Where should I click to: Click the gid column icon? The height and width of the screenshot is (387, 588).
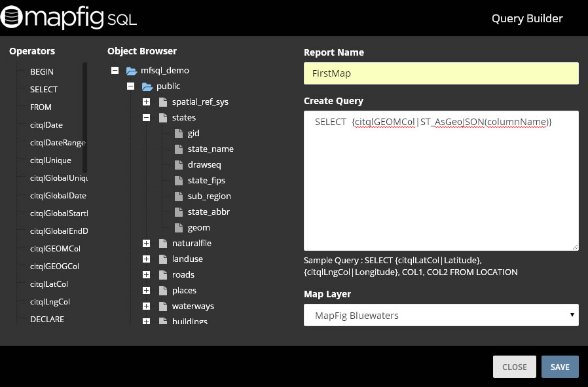point(179,133)
